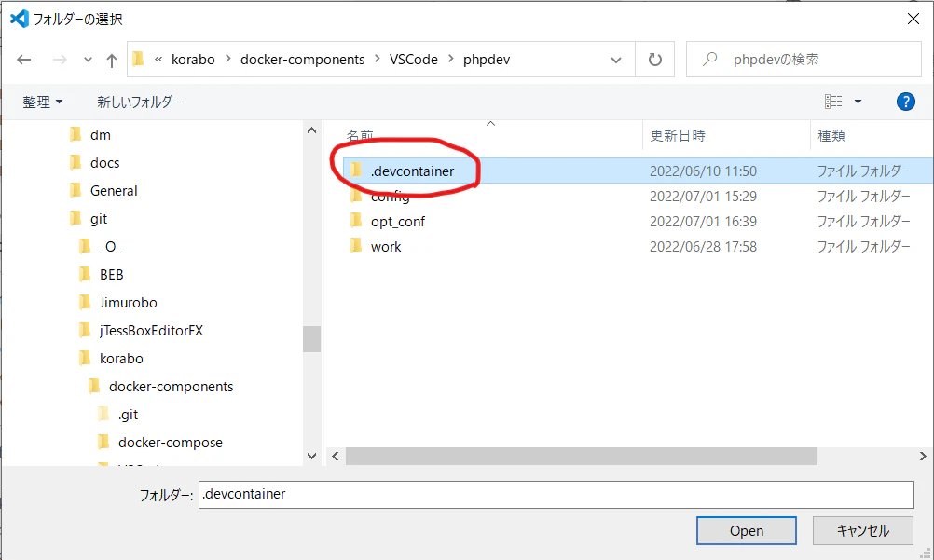
Task: Click the phpdev breadcrumb segment
Action: (486, 60)
